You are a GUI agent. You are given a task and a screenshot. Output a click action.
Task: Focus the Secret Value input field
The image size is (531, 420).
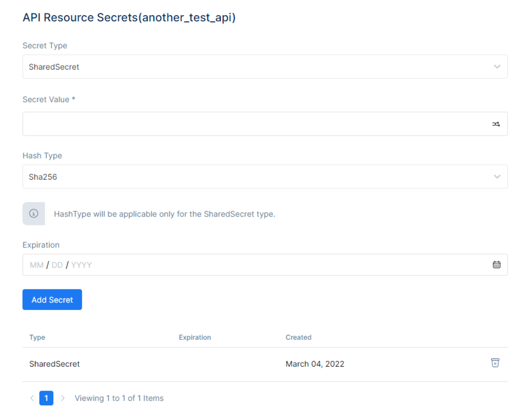pyautogui.click(x=265, y=124)
